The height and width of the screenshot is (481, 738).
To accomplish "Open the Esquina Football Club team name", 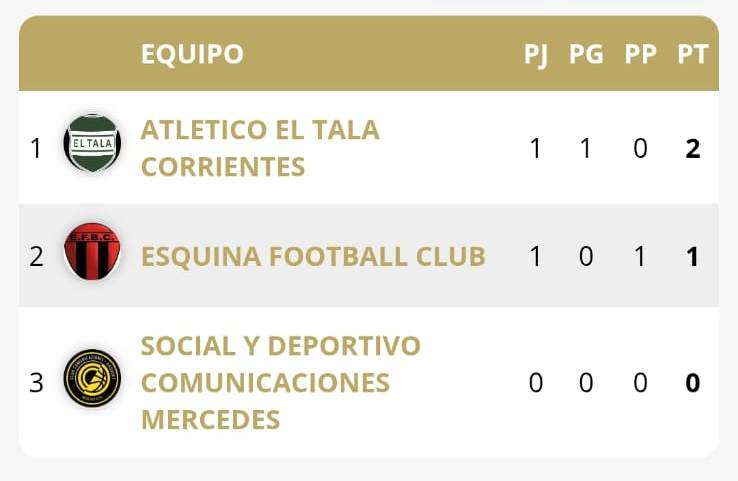I will pyautogui.click(x=313, y=257).
